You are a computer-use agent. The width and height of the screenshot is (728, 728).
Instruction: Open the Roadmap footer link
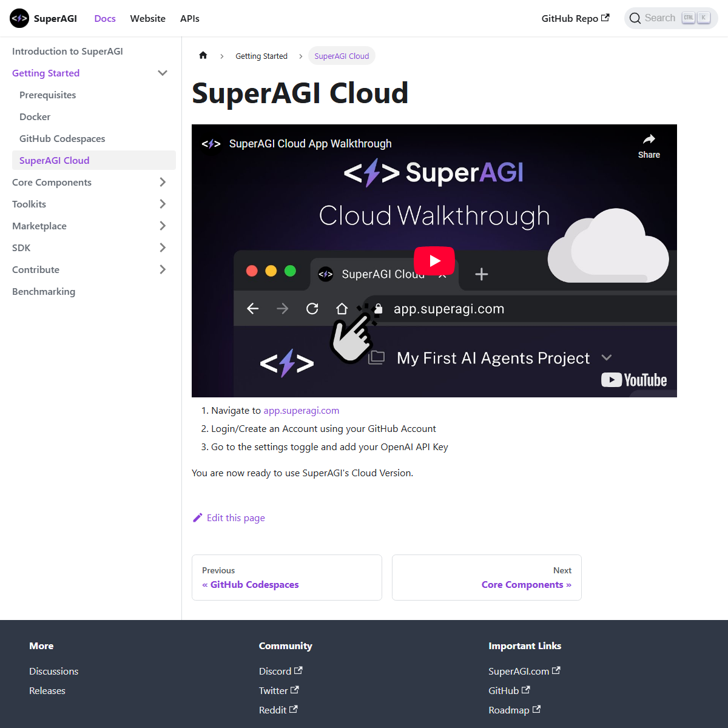[514, 710]
